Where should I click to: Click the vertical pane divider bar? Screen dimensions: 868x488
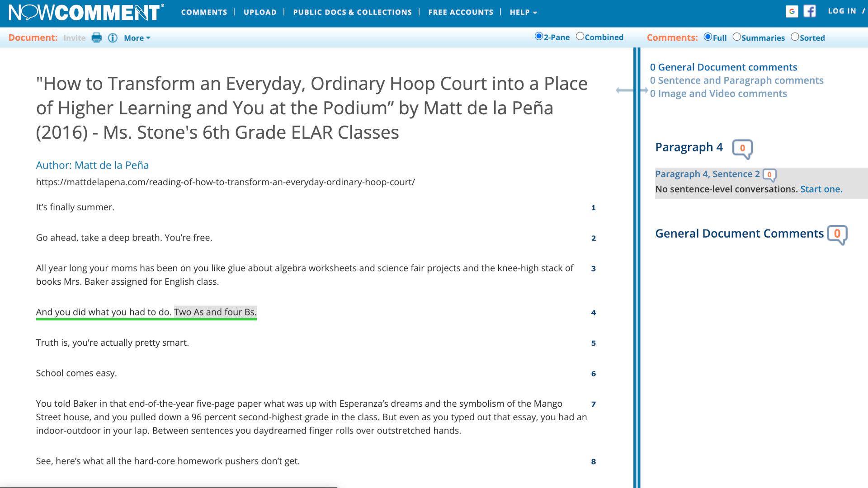637,267
